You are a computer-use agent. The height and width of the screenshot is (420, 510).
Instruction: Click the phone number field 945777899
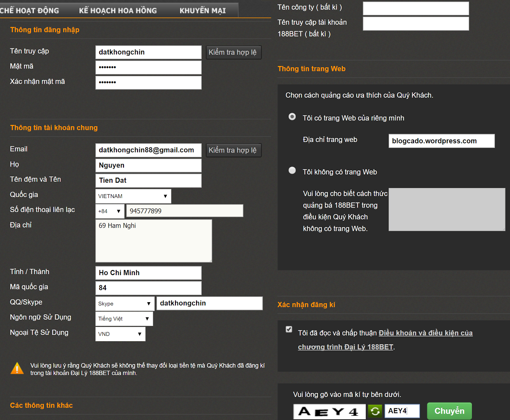coord(185,211)
